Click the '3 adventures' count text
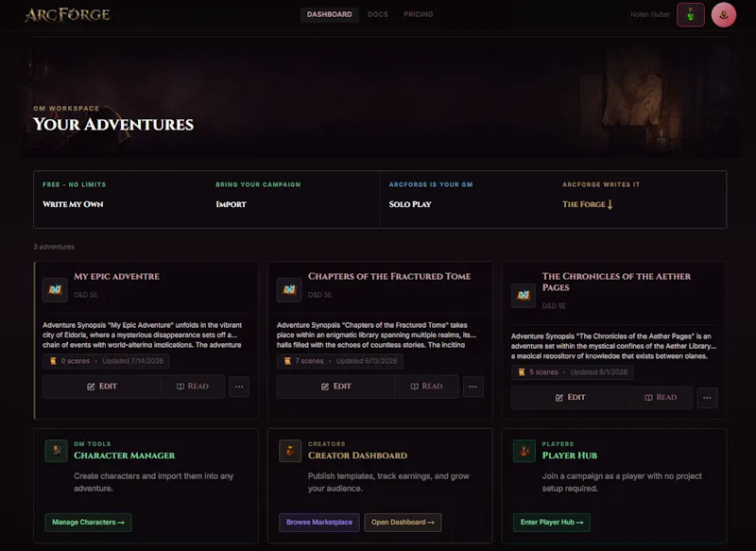Screen dimensions: 756x551 click(x=54, y=247)
